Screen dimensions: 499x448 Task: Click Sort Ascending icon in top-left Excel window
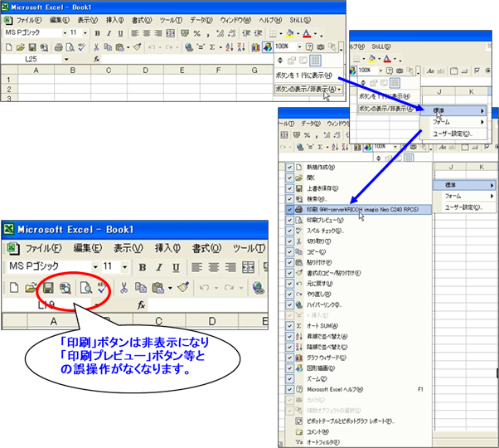pyautogui.click(x=230, y=47)
